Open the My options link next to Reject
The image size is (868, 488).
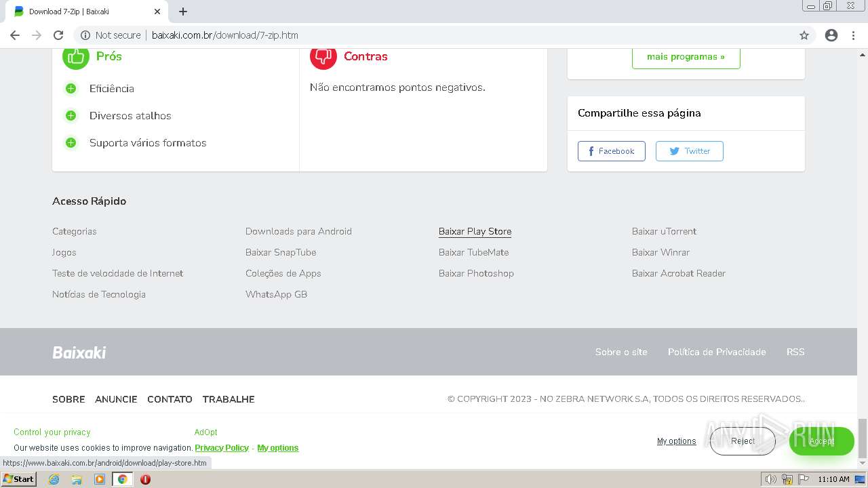click(x=677, y=441)
